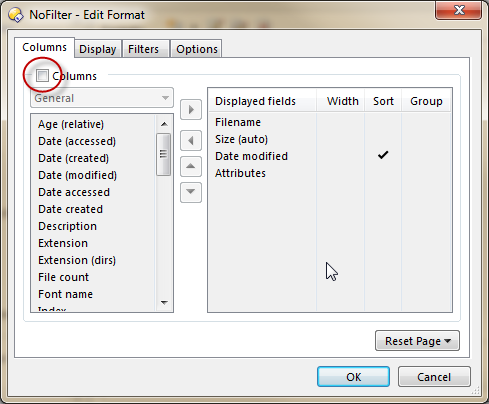Click the move field up arrow button
The image size is (489, 404).
tap(191, 166)
